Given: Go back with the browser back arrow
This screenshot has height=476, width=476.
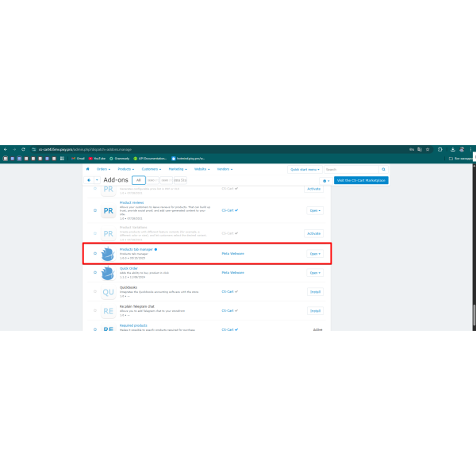Looking at the screenshot, I should pyautogui.click(x=6, y=149).
